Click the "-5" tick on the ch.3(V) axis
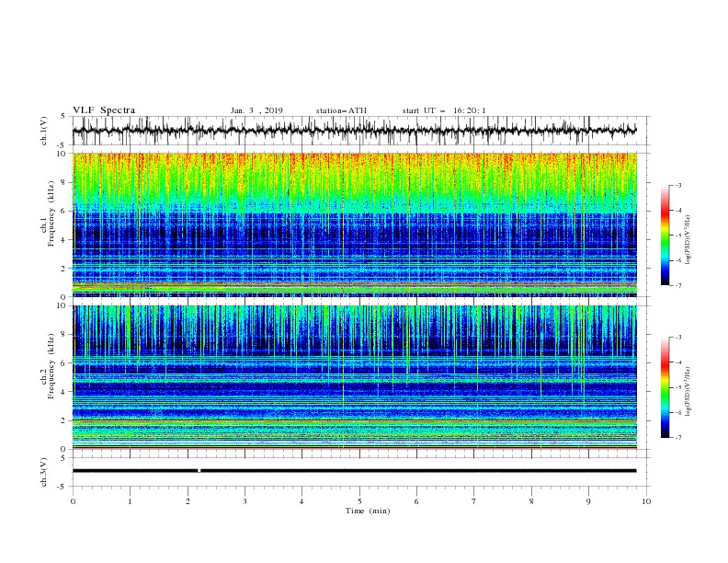 (63, 487)
